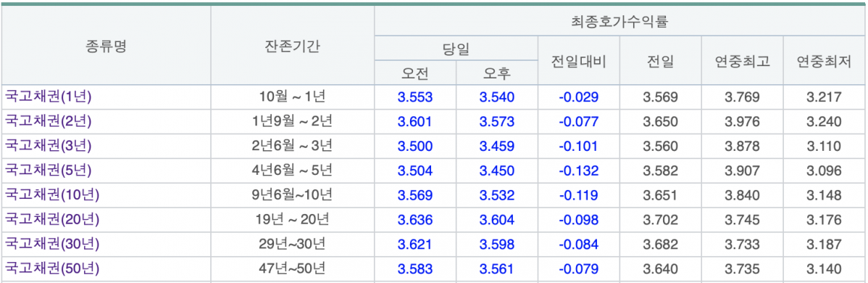Image resolution: width=868 pixels, height=283 pixels.
Task: Click the 연중최저 column header
Action: pos(824,61)
